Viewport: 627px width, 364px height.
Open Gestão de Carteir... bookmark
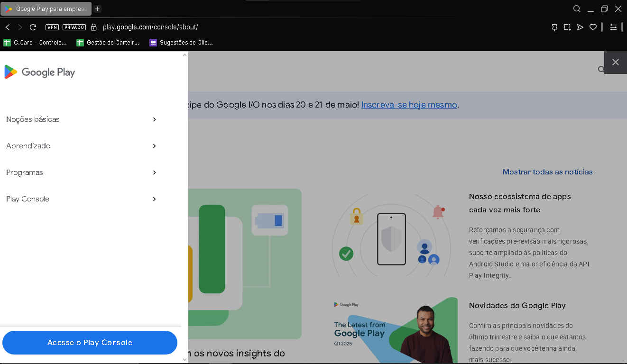(x=108, y=43)
